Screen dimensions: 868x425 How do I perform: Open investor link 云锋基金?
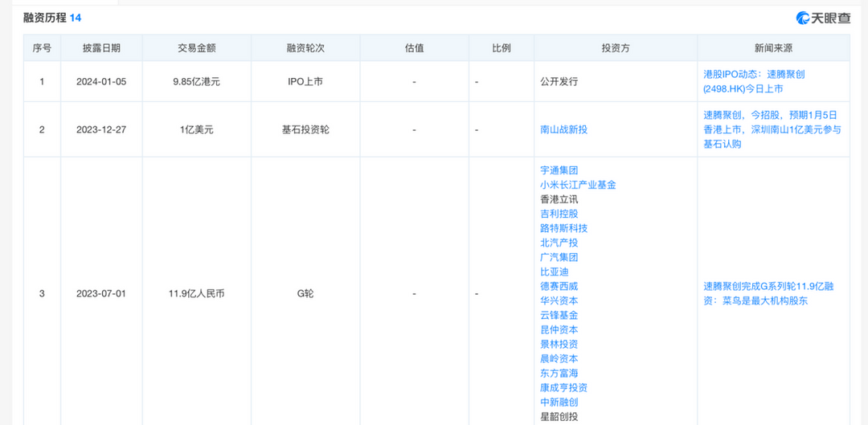[x=559, y=315]
